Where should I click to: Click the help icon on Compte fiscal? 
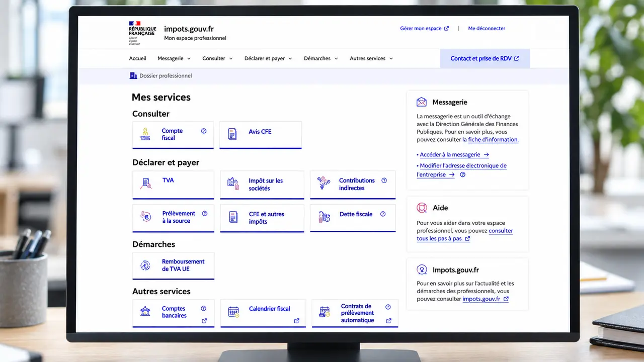click(x=204, y=131)
